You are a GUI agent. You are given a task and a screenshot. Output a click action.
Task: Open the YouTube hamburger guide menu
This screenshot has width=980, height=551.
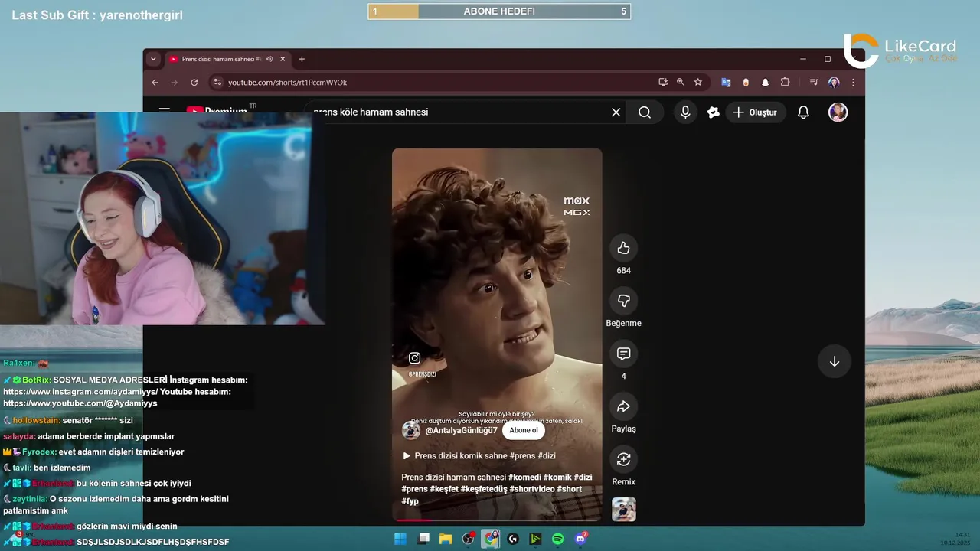tap(164, 111)
